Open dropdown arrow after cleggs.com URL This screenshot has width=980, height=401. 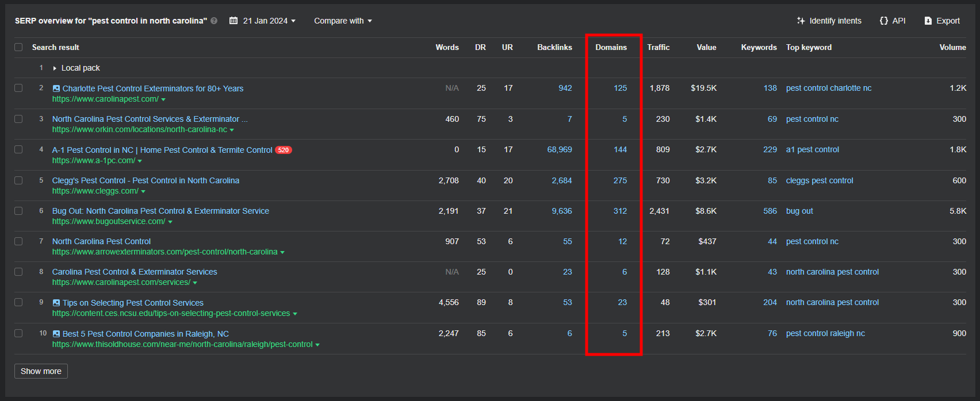coord(143,192)
